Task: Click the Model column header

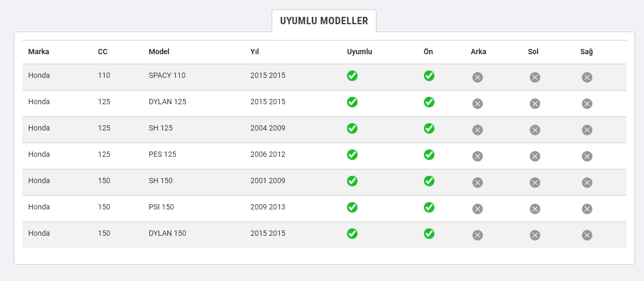Action: (x=159, y=52)
